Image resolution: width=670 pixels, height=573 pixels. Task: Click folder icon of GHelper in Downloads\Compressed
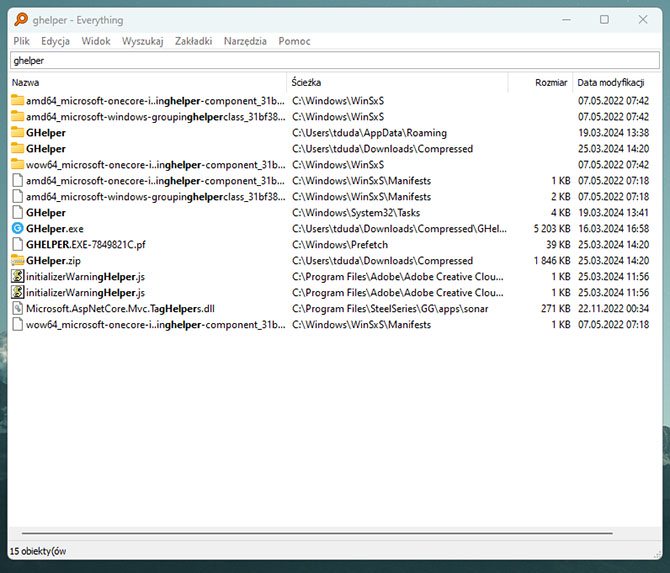pos(17,149)
